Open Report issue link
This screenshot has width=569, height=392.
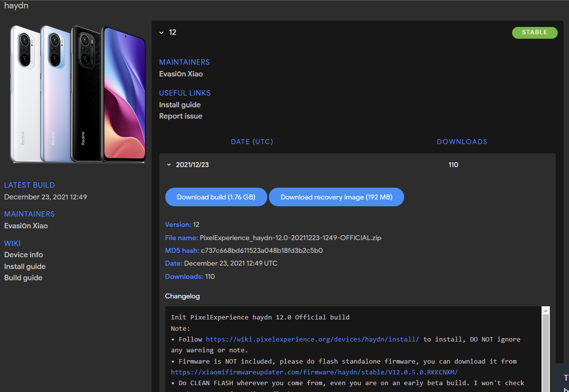[181, 116]
